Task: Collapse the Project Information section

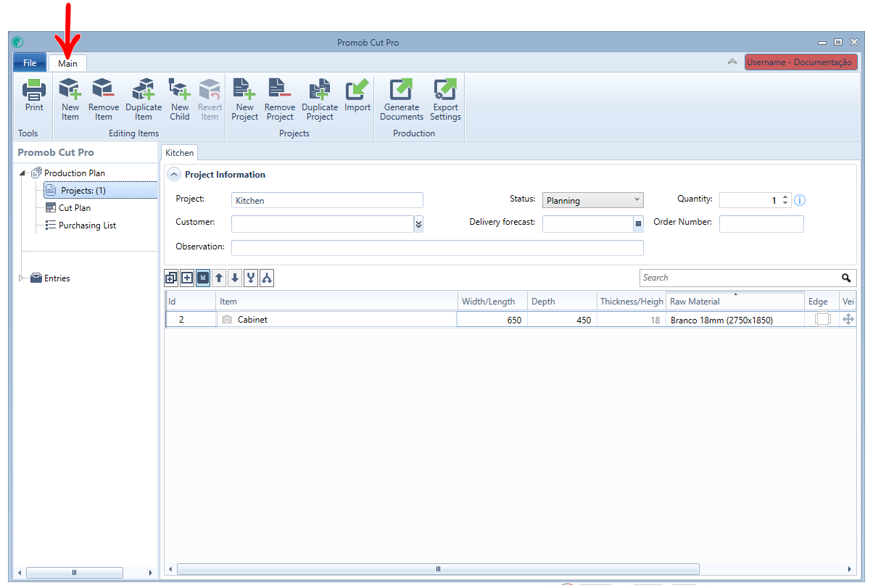Action: pos(174,175)
